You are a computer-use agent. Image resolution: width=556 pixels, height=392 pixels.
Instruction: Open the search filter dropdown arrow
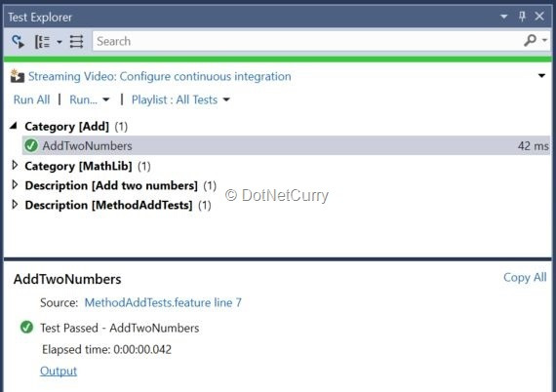point(544,40)
